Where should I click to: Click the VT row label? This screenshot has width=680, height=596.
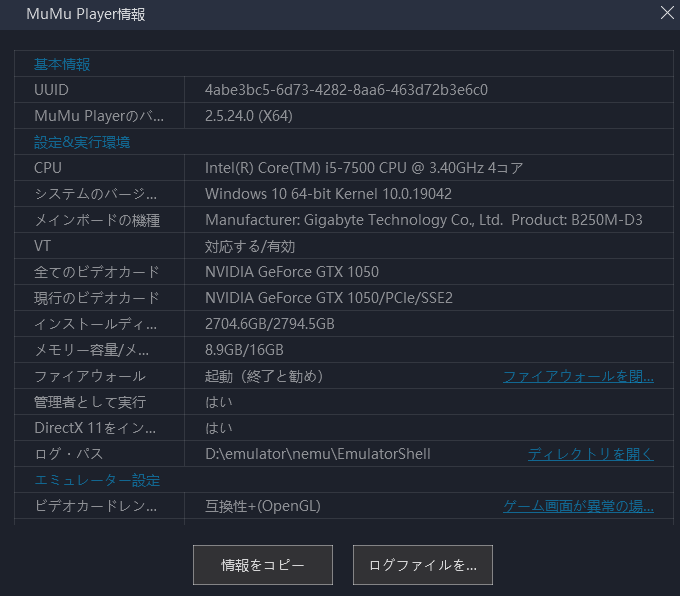click(x=42, y=246)
